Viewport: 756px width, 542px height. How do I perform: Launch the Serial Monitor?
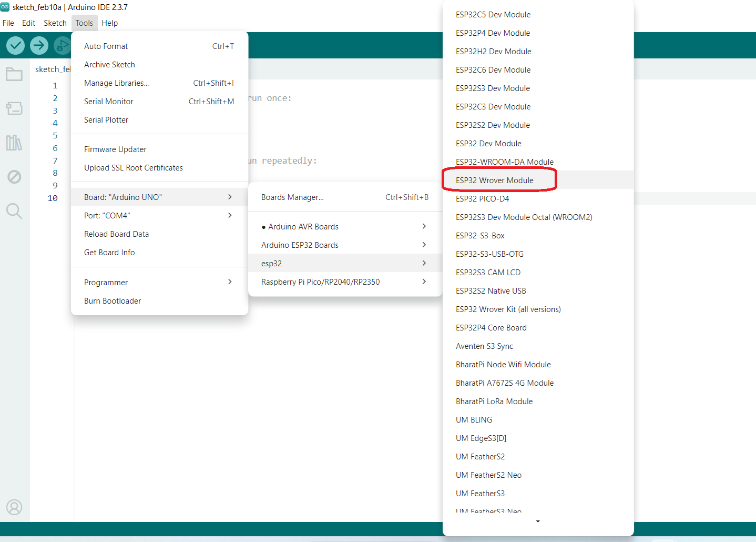(x=159, y=102)
